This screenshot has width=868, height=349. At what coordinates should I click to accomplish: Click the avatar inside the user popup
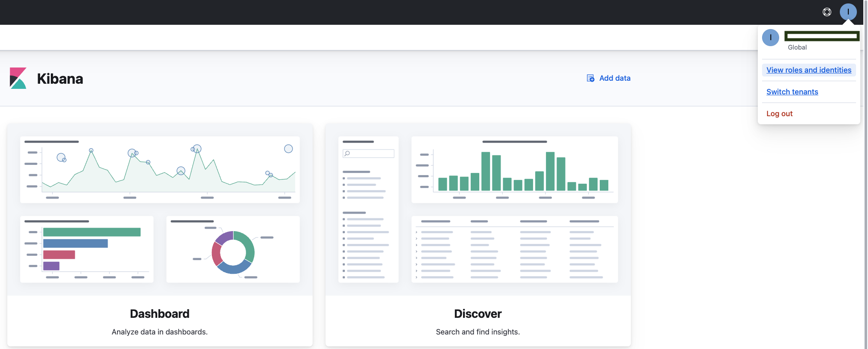tap(771, 38)
